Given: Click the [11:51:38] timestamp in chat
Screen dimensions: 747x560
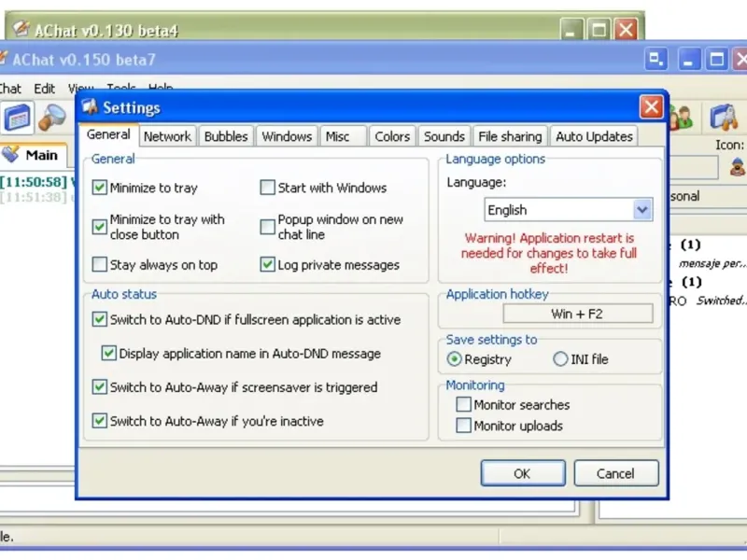Looking at the screenshot, I should [34, 197].
